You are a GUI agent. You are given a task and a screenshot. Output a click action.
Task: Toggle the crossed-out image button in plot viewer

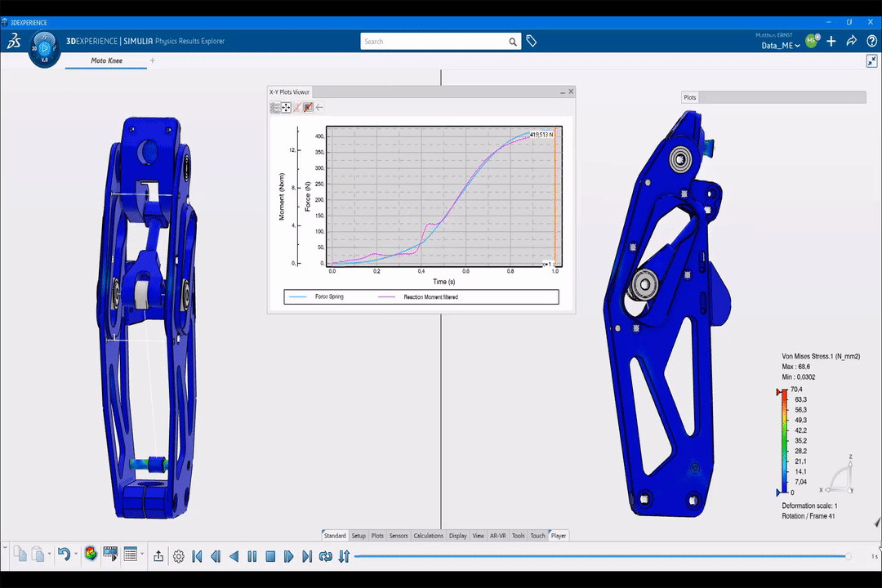point(308,107)
